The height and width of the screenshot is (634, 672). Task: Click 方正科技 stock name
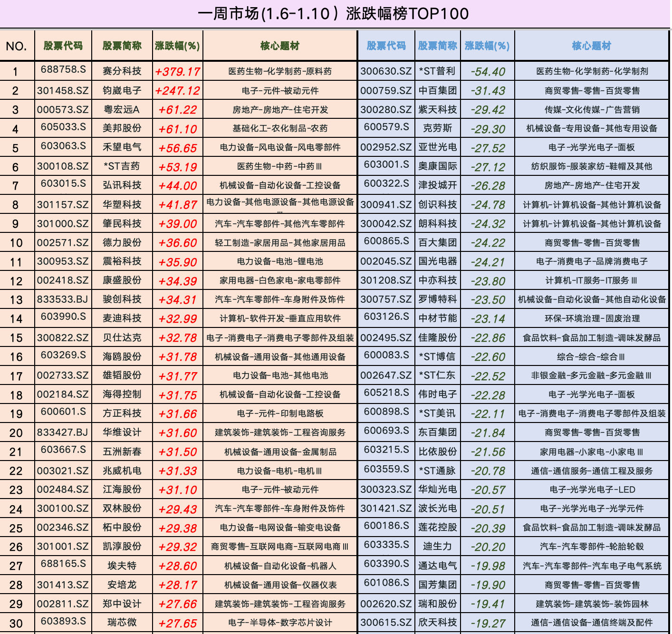click(x=122, y=413)
